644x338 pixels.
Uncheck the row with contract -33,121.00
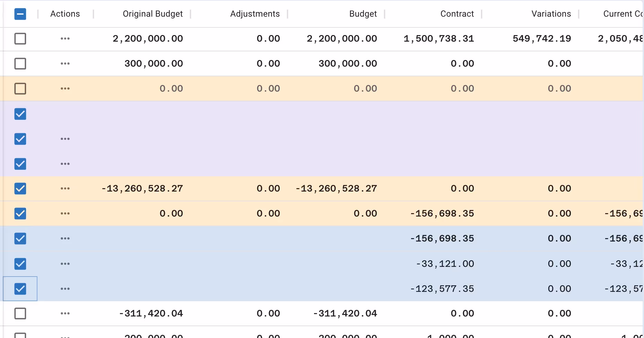[x=20, y=264]
